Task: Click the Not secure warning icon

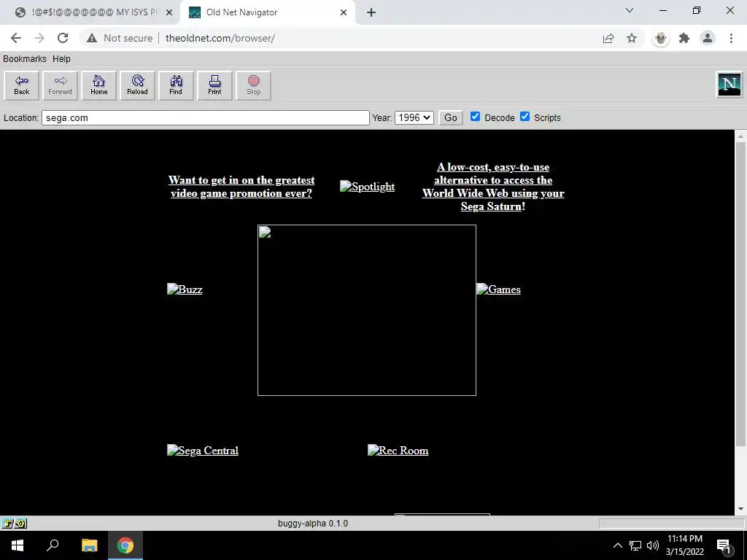Action: click(x=91, y=38)
